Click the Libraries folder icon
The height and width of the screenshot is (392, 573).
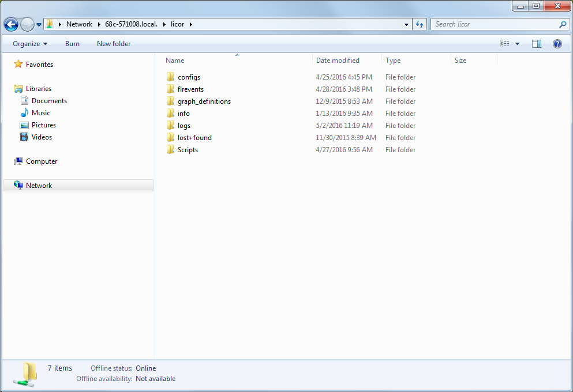[x=18, y=88]
